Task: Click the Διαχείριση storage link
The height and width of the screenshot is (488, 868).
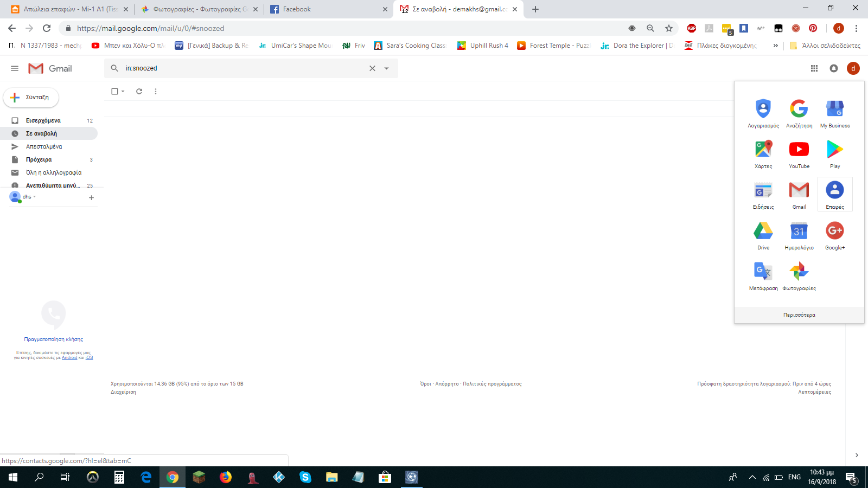Action: [123, 392]
